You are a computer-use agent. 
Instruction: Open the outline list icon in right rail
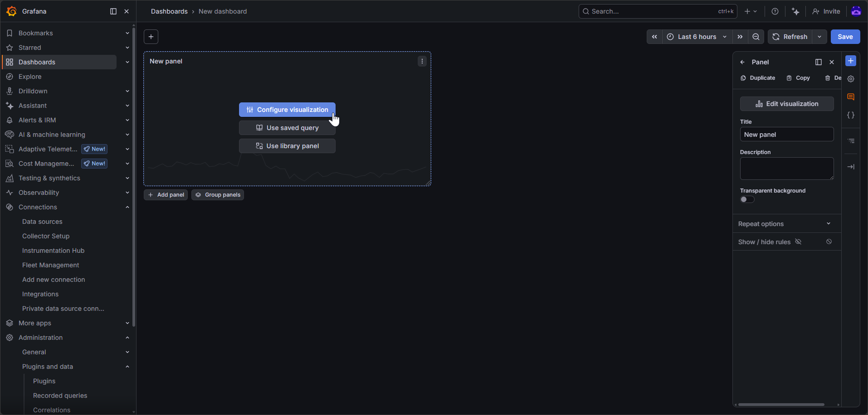click(x=851, y=141)
